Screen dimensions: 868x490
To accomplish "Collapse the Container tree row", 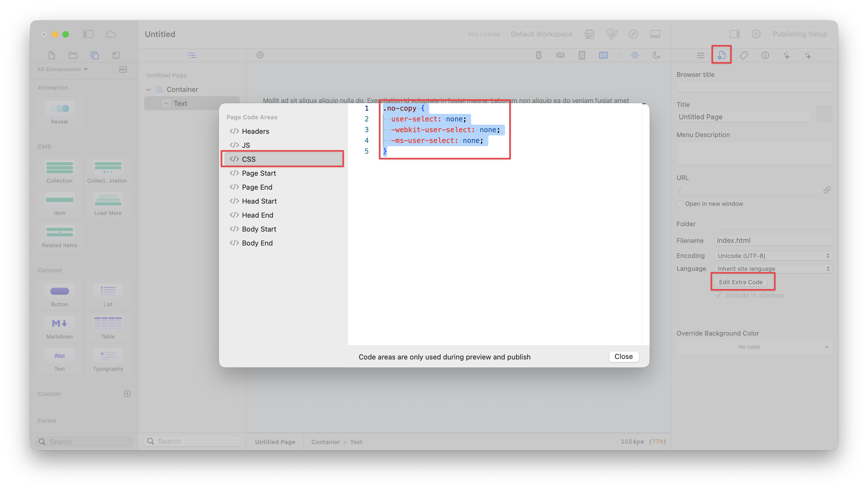I will pos(148,89).
